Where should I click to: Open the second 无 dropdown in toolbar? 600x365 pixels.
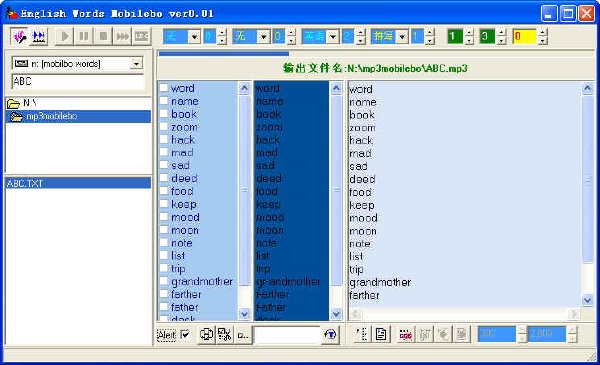263,37
